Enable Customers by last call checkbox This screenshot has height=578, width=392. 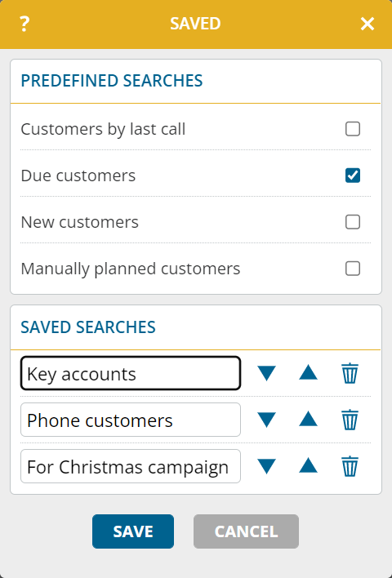click(353, 129)
